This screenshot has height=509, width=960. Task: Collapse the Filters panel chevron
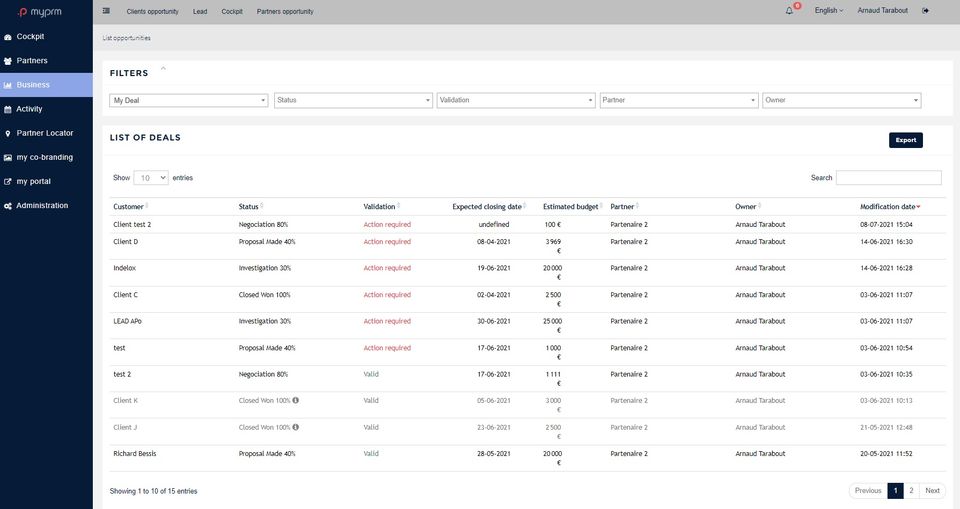click(163, 69)
